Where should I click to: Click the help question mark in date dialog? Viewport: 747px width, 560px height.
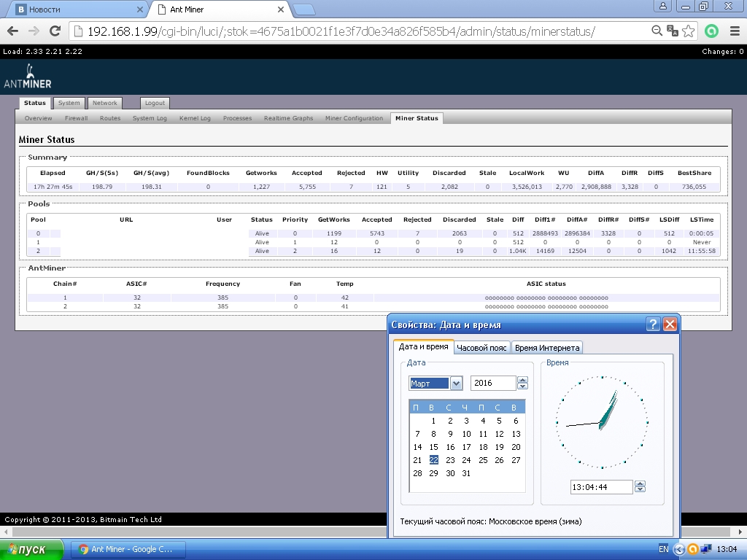tap(654, 324)
